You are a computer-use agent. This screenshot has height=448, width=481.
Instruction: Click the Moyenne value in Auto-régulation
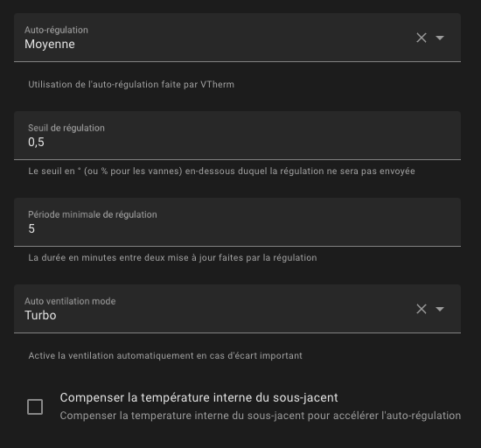50,44
